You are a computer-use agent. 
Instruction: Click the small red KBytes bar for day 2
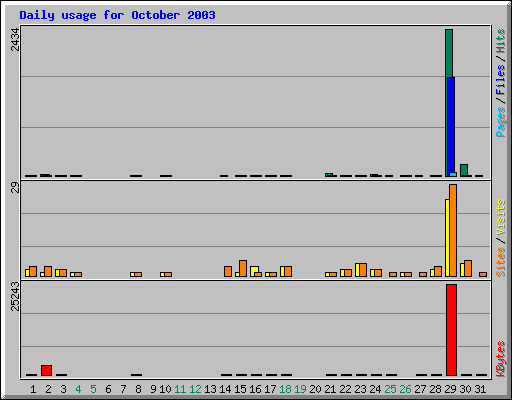tap(46, 370)
